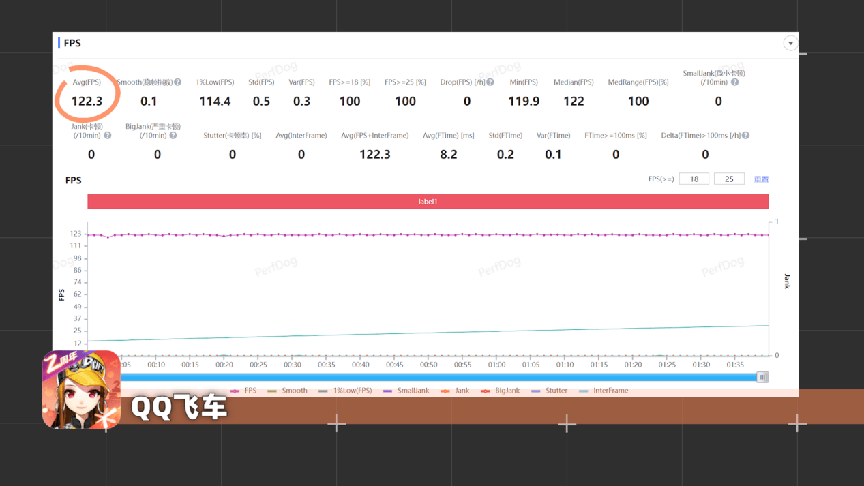This screenshot has width=864, height=486.
Task: Open the help icon beside Jank (/10min)
Action: point(107,135)
